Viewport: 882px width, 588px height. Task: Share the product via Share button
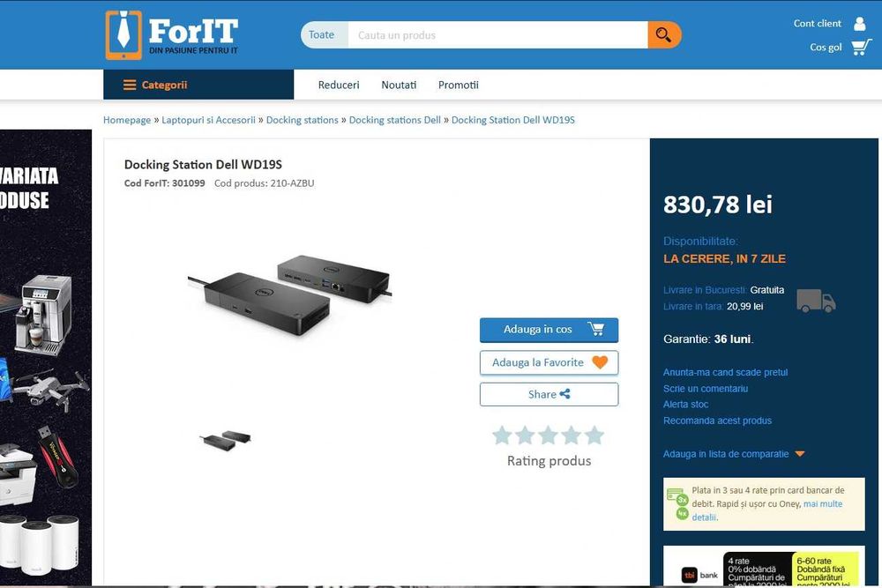pyautogui.click(x=549, y=394)
